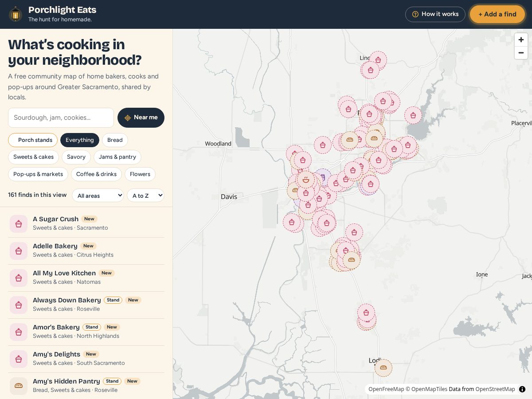Open the OpenStreetMap attribution link

[495, 389]
